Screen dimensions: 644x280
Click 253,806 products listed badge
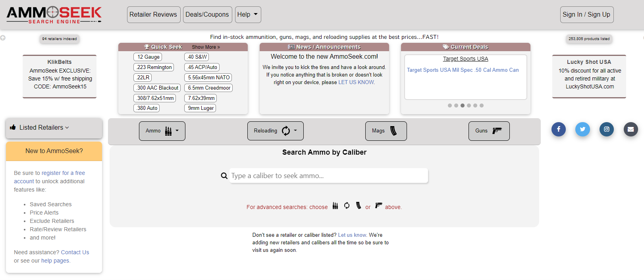589,39
